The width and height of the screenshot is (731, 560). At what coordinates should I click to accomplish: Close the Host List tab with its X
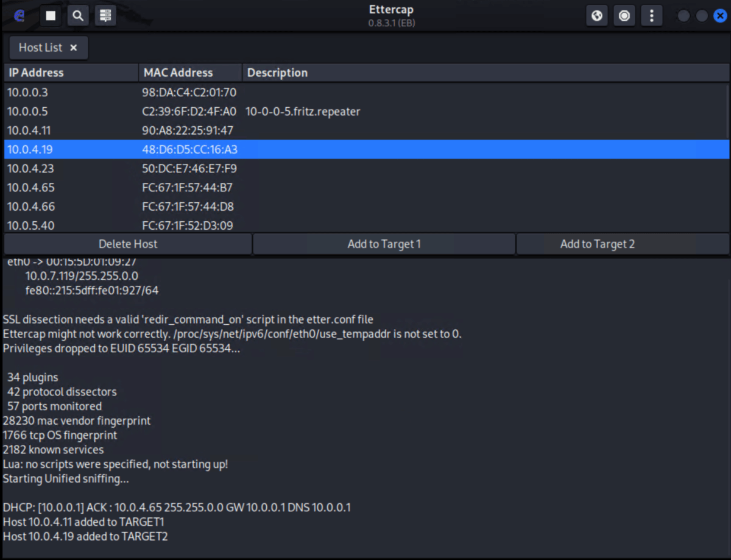(73, 48)
